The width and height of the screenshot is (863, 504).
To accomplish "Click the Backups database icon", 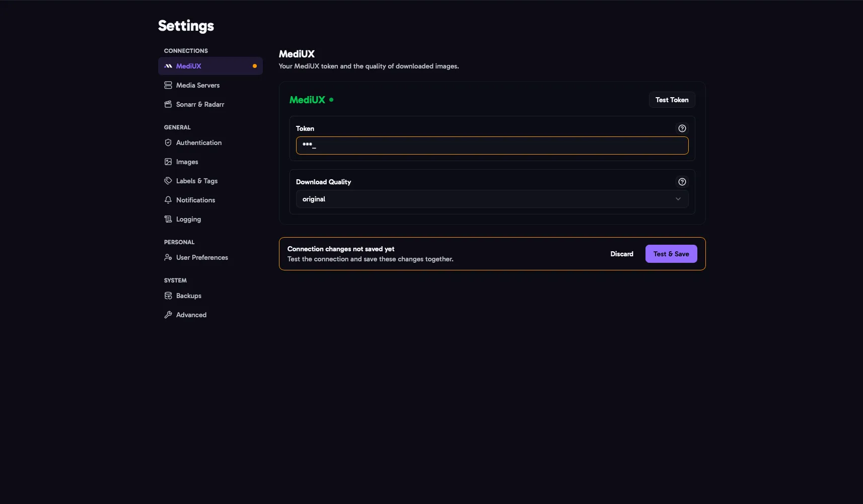I will (x=168, y=296).
